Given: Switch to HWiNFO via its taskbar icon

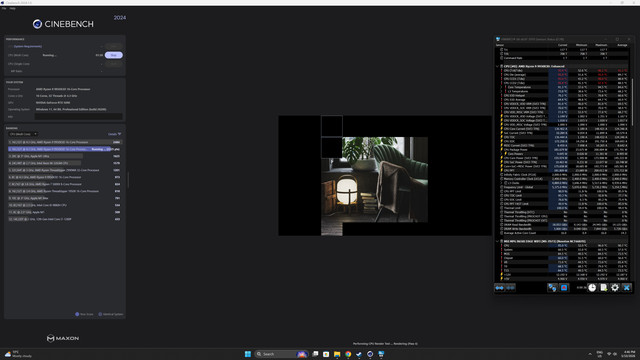Looking at the screenshot, I should (381, 354).
